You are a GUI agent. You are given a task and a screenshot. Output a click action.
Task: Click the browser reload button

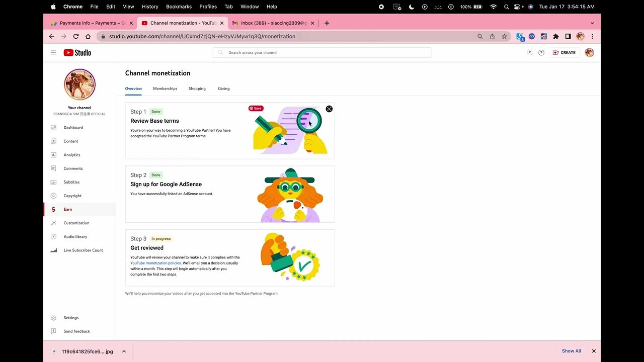click(76, 36)
